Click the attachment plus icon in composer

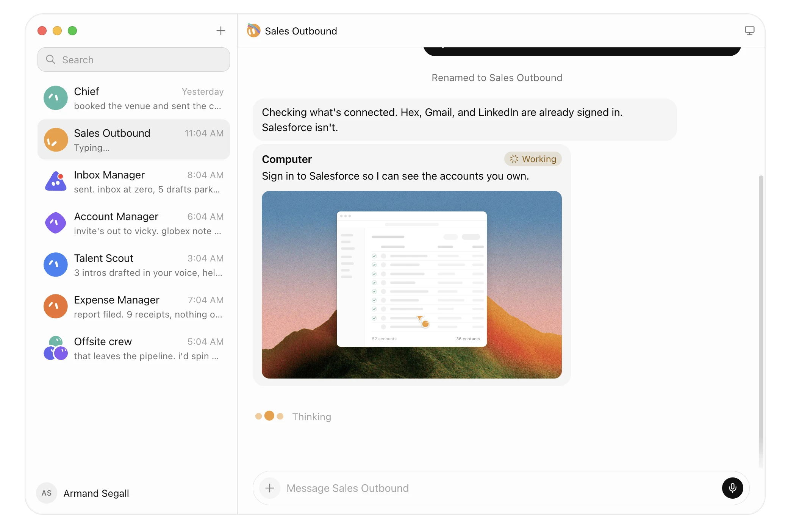(270, 488)
